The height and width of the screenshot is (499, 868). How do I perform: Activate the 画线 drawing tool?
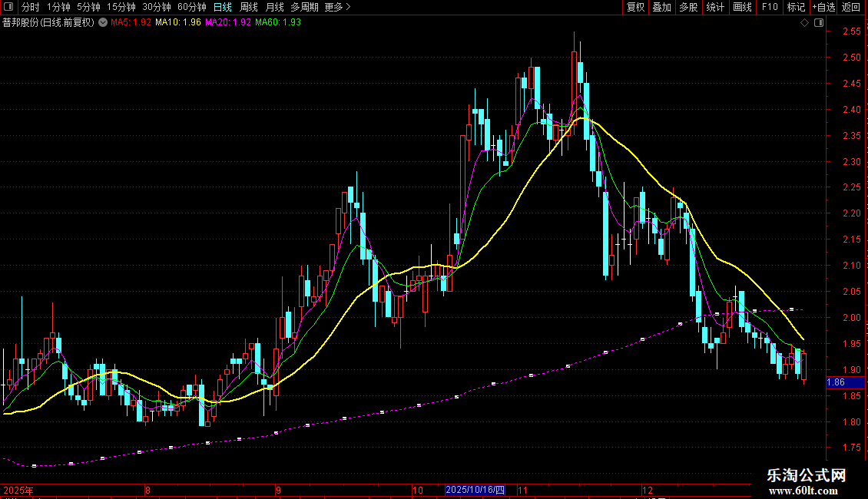click(x=742, y=7)
